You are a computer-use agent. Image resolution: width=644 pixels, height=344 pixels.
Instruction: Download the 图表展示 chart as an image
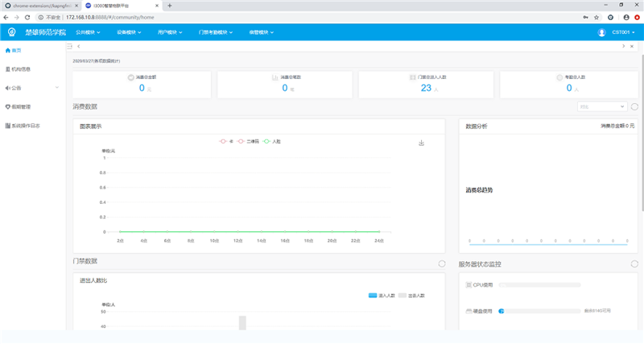pyautogui.click(x=421, y=143)
